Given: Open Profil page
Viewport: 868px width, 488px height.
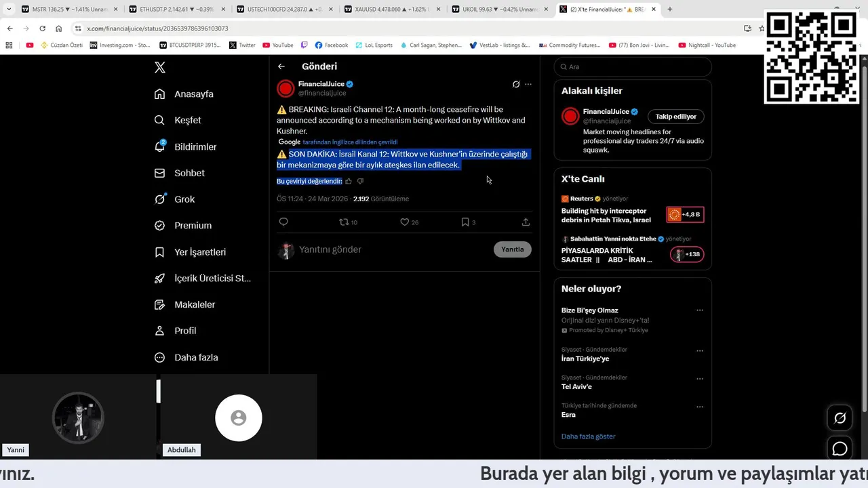Looking at the screenshot, I should 175,331.
